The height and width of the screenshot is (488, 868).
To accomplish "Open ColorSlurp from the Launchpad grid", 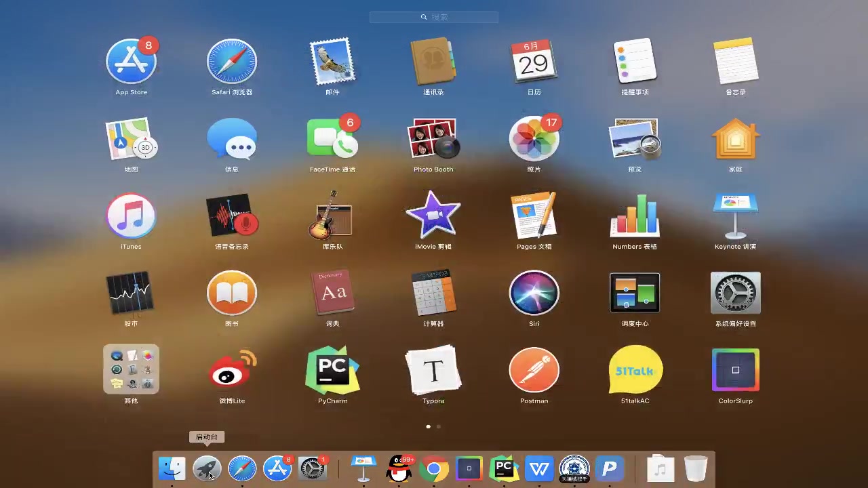I will (736, 369).
